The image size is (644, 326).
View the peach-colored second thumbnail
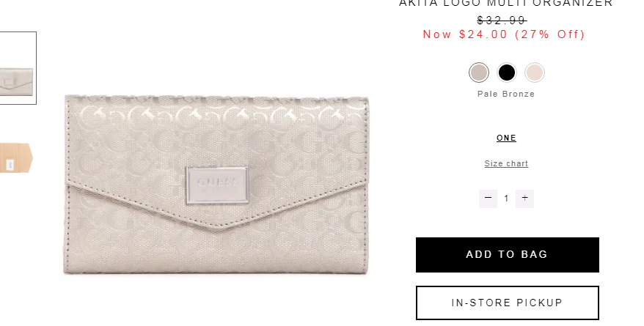click(x=16, y=158)
